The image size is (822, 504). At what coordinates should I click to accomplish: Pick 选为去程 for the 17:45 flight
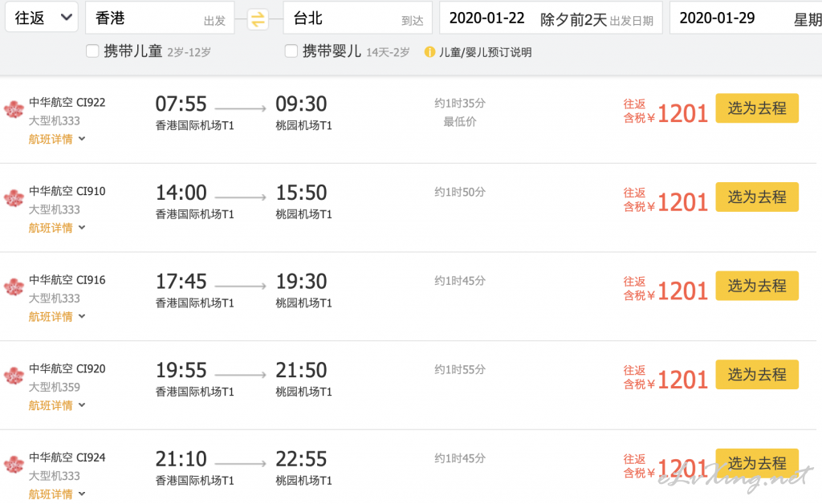click(757, 286)
